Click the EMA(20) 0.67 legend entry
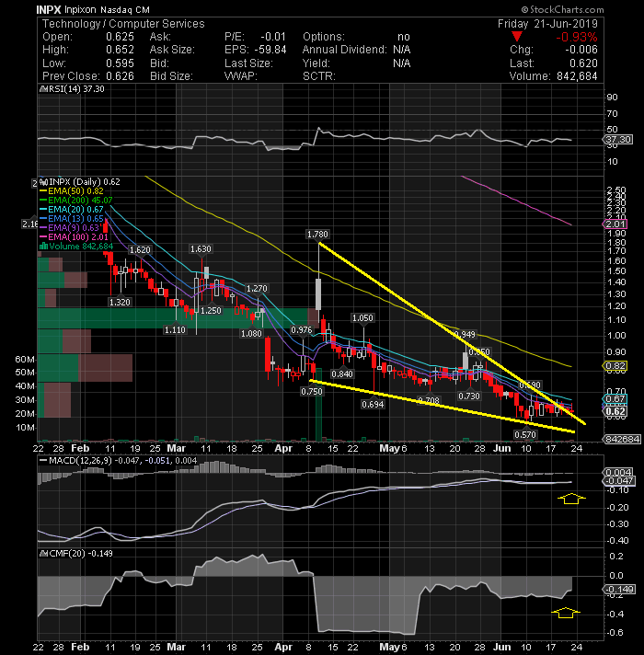Viewport: 644px width, 655px height. [72, 209]
